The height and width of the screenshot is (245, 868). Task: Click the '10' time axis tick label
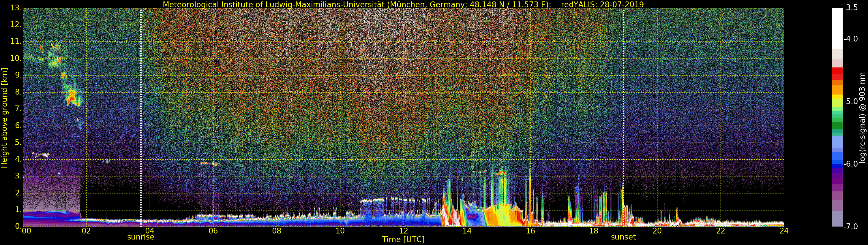coord(340,231)
